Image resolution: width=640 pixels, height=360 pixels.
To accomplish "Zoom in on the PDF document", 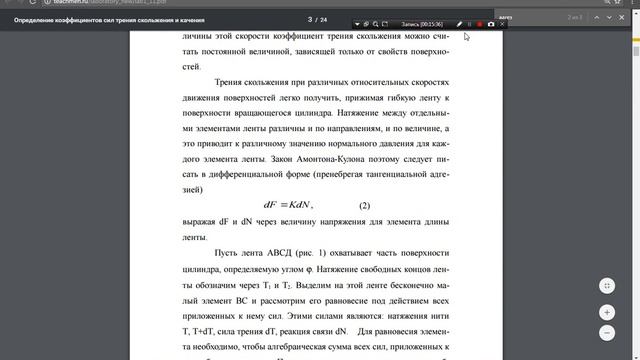I will [x=607, y=313].
